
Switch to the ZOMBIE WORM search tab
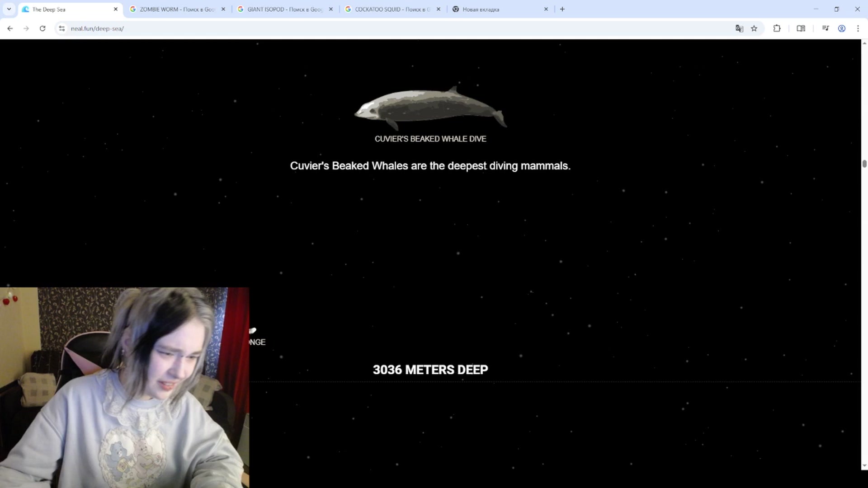pos(177,9)
